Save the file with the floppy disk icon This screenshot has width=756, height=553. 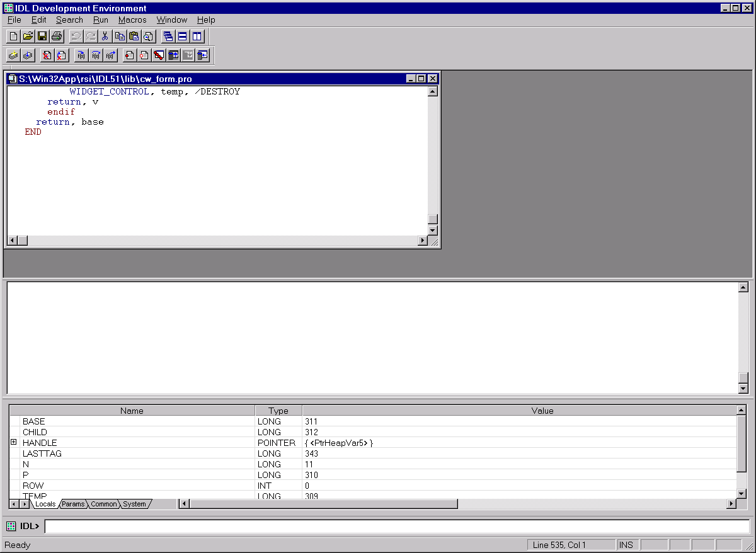(42, 36)
